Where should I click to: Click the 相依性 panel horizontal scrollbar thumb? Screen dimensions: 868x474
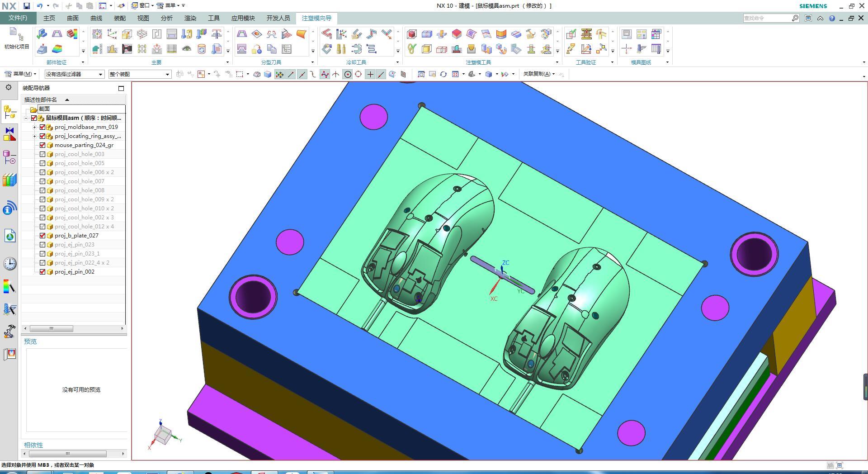pyautogui.click(x=68, y=454)
